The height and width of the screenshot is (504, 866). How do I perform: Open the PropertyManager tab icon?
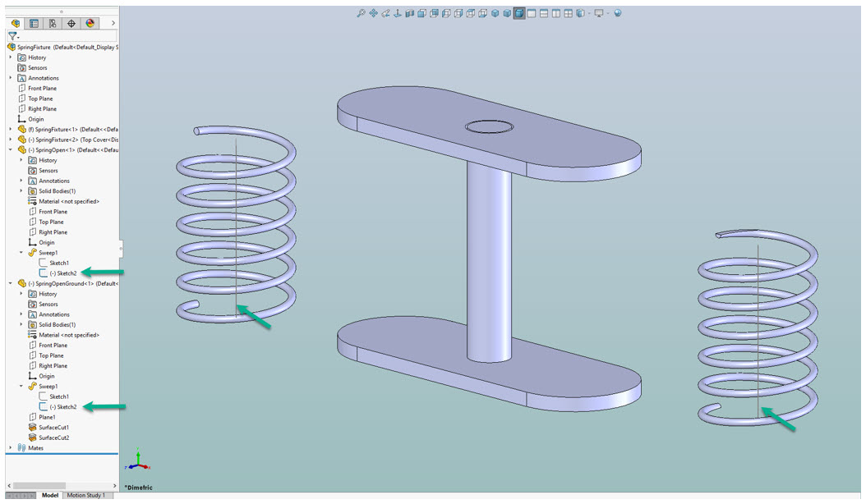tap(34, 24)
